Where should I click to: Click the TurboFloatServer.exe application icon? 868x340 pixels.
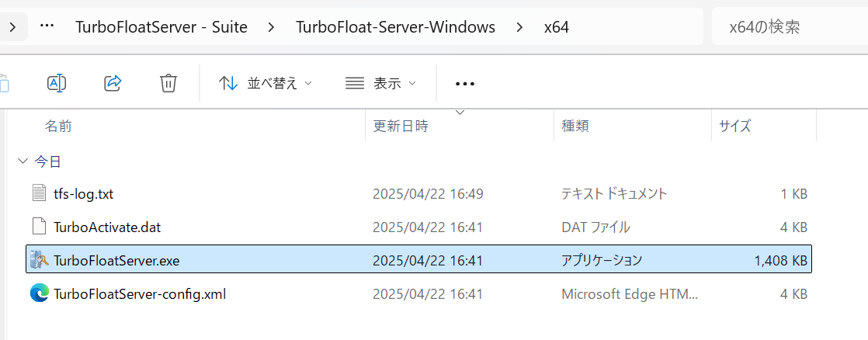click(x=40, y=260)
